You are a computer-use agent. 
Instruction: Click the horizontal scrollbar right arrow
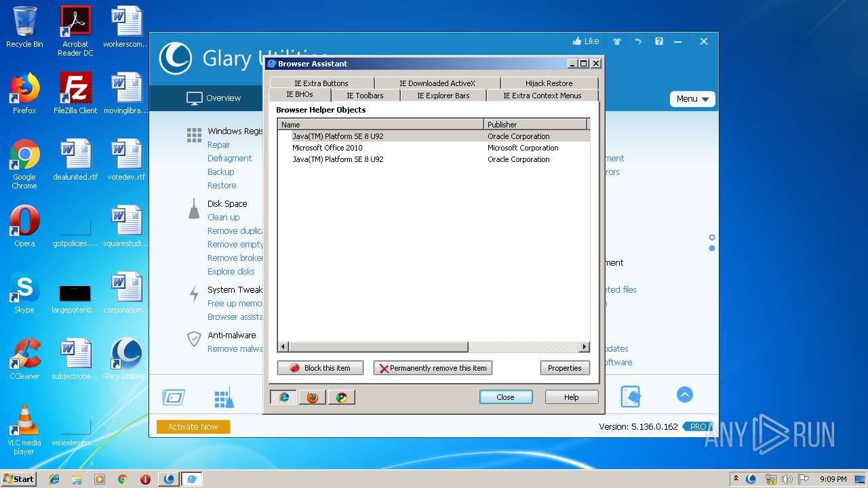tap(584, 347)
